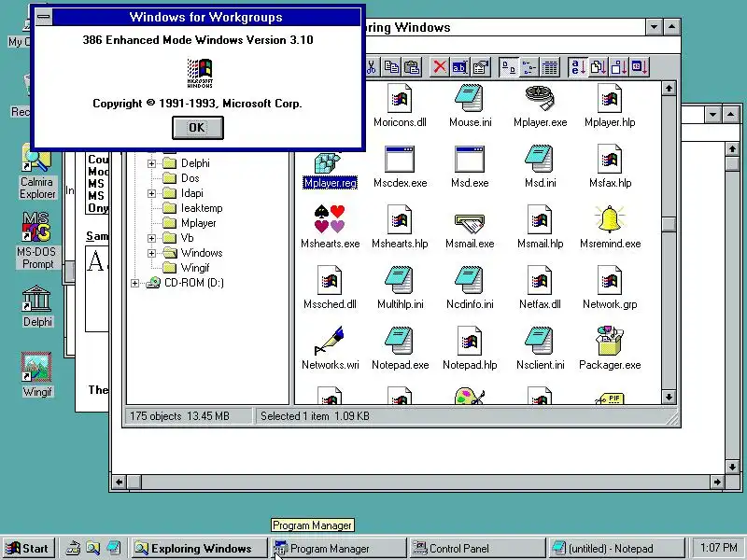Select the Mouse.ini file icon
This screenshot has height=560, width=747.
(x=470, y=99)
